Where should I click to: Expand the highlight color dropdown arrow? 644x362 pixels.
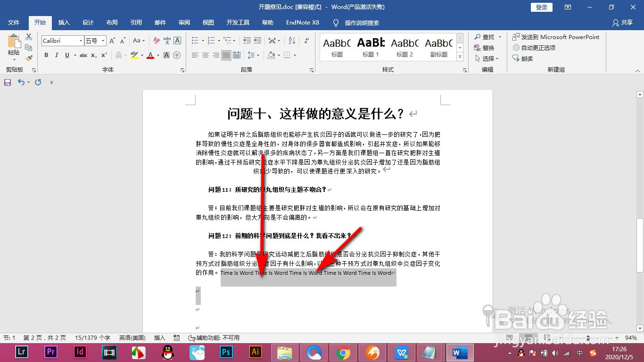142,55
